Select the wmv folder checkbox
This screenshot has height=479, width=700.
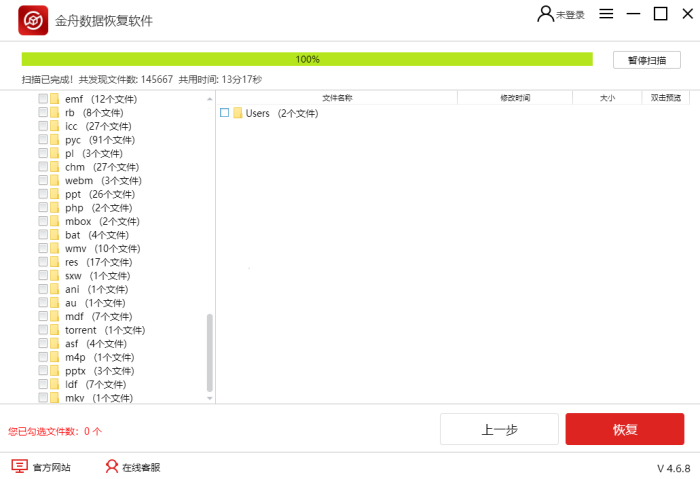tap(43, 248)
